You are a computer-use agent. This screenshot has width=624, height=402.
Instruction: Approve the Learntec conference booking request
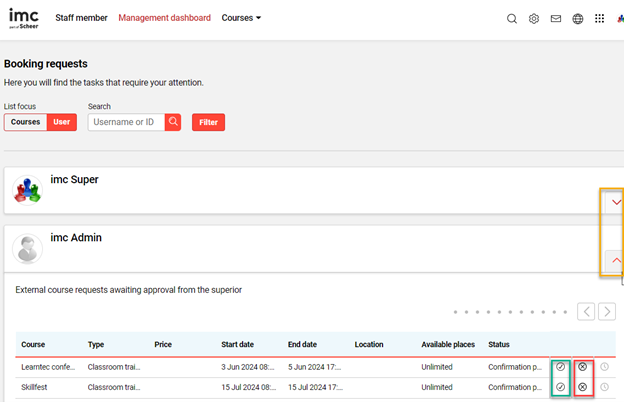560,367
